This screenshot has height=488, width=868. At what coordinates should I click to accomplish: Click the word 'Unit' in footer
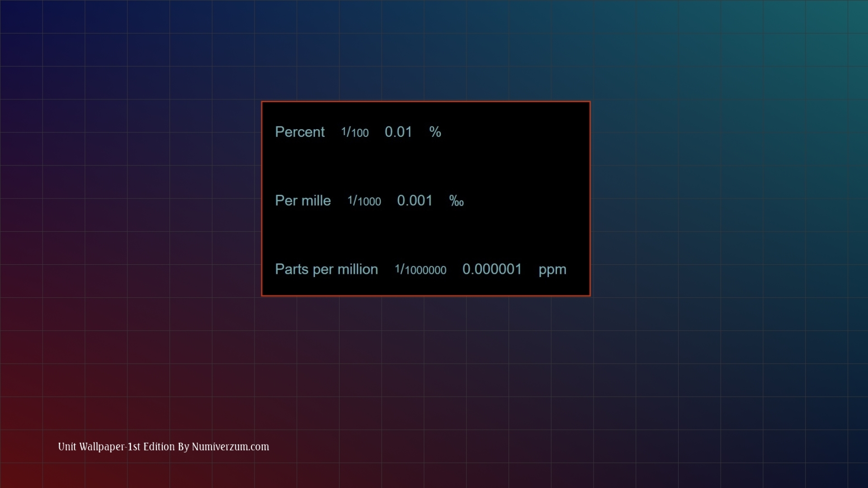click(x=67, y=447)
